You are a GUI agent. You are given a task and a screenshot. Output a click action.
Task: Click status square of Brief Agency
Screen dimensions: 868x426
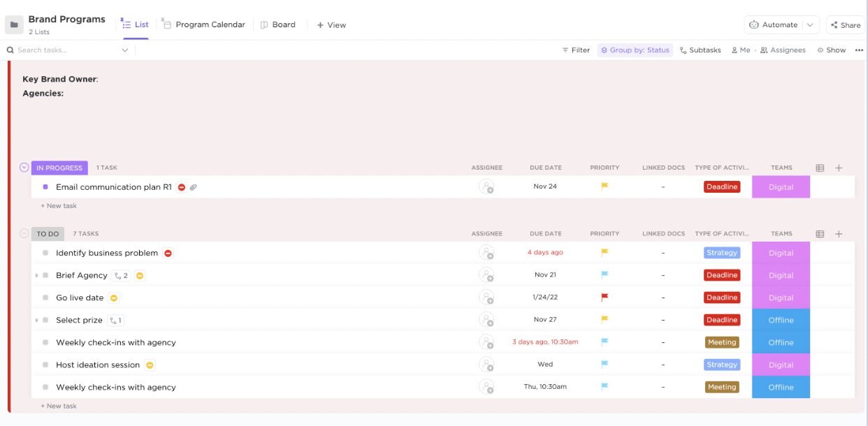(45, 275)
